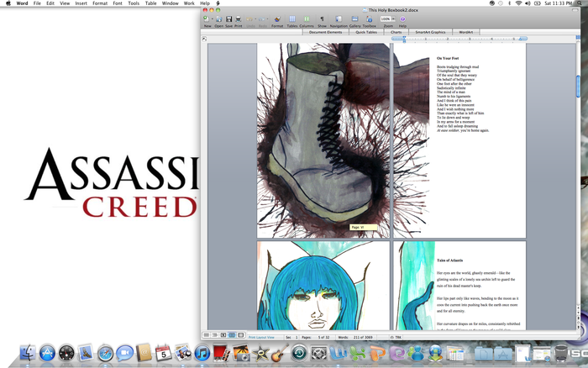Click Pages 5 of 32 status entry
Viewport: 588px width, 368px height.
(316, 337)
